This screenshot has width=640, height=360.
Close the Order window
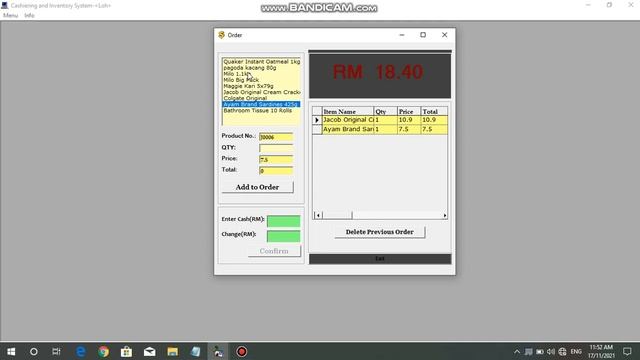click(444, 35)
